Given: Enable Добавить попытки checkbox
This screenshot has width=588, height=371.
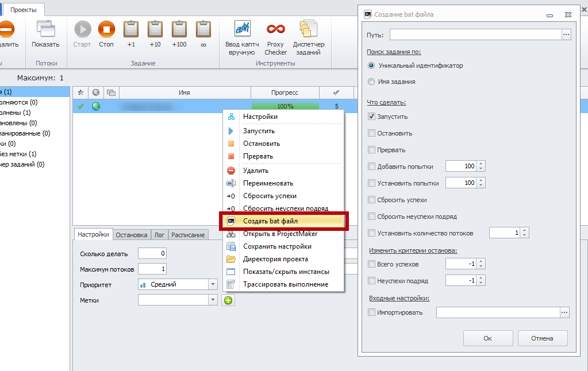Looking at the screenshot, I should 372,167.
